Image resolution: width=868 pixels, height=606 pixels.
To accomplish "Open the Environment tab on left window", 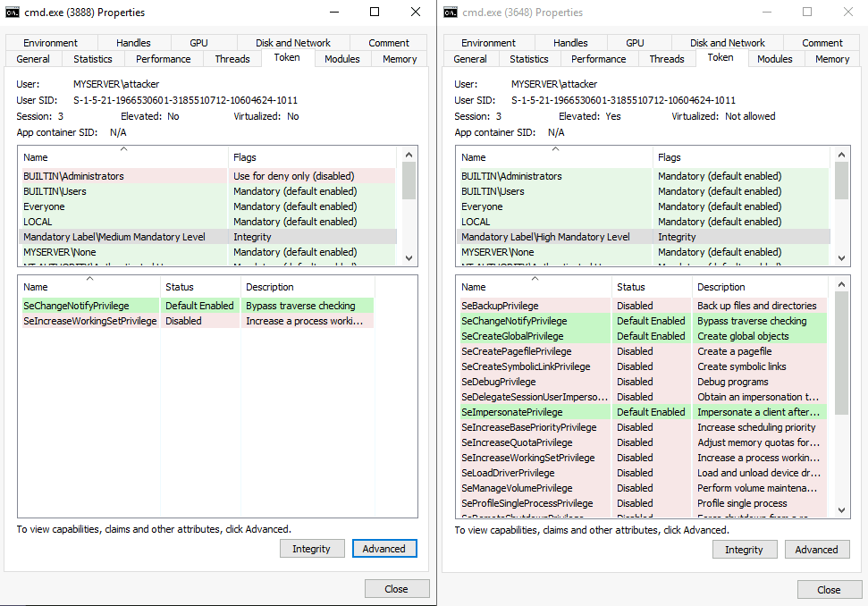I will [x=50, y=42].
